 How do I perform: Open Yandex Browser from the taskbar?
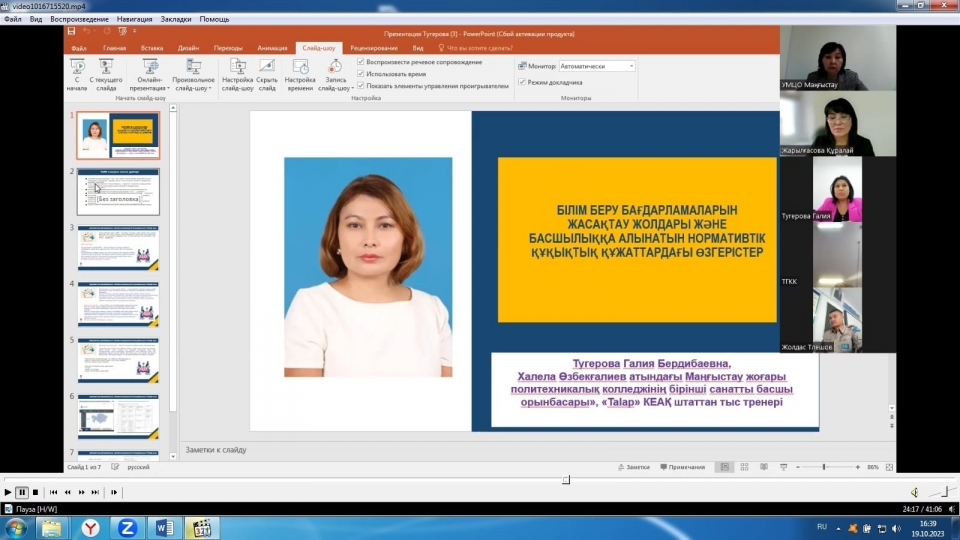(x=90, y=527)
